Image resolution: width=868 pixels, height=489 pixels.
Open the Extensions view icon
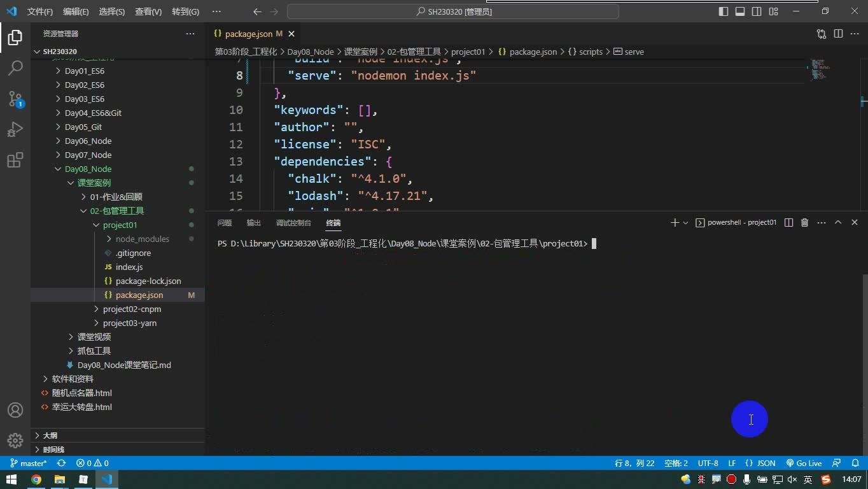[15, 160]
